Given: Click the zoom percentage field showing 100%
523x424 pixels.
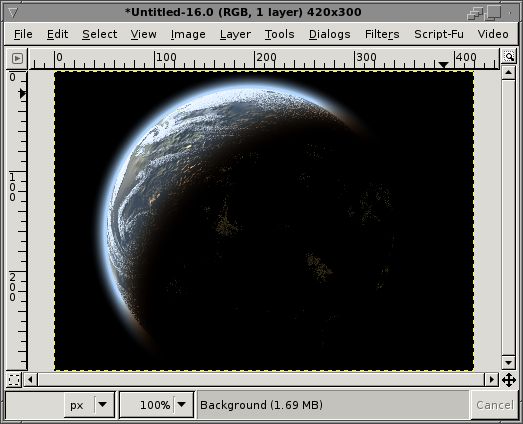Looking at the screenshot, I should coord(147,405).
